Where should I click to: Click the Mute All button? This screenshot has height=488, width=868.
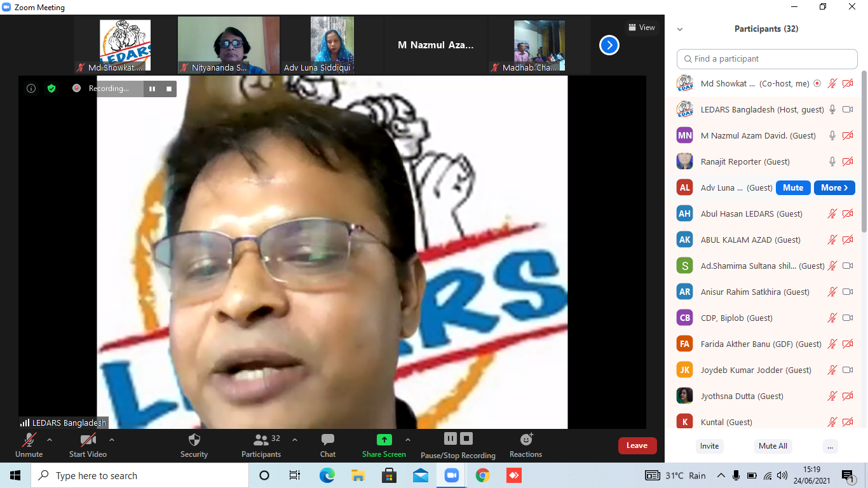773,446
